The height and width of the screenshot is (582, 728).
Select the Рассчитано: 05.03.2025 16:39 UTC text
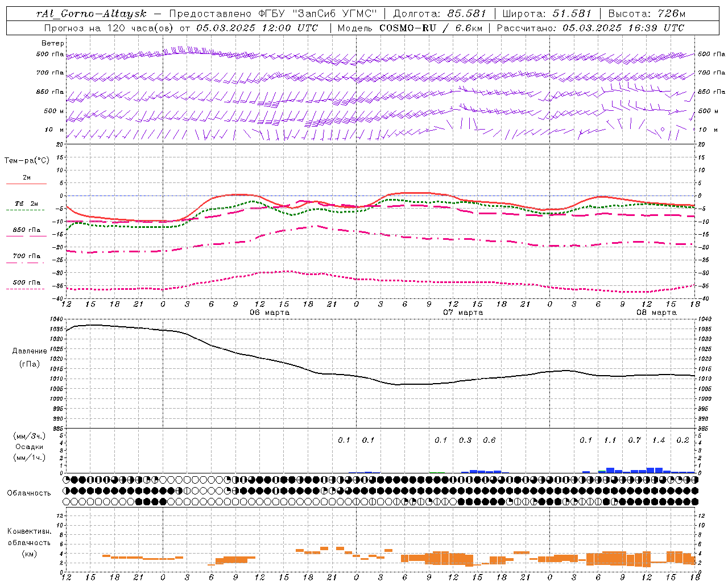tap(590, 28)
